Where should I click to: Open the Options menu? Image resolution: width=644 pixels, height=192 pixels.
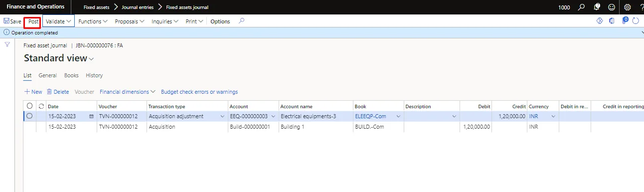(220, 21)
